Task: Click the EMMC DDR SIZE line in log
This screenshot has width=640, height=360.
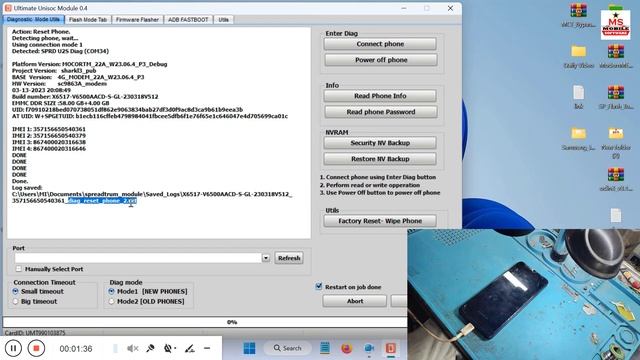Action: click(x=60, y=103)
